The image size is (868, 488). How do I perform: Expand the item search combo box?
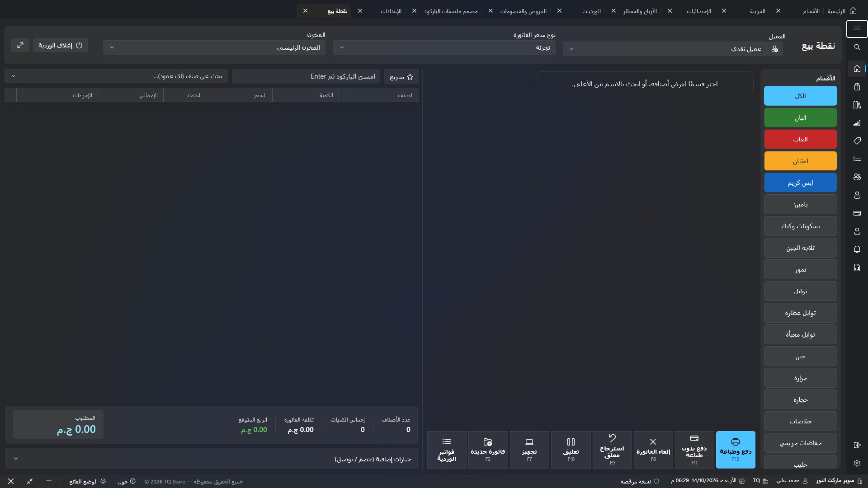(116, 76)
